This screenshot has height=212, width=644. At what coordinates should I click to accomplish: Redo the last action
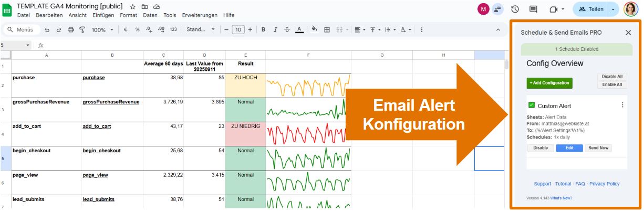[59, 30]
